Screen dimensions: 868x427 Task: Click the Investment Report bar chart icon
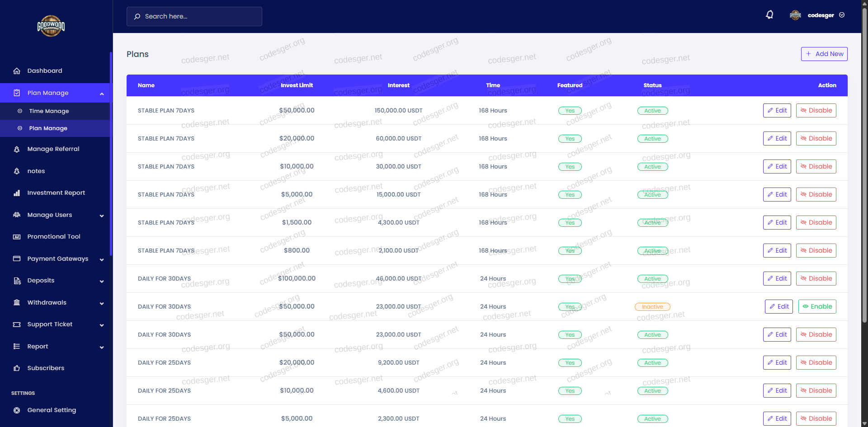17,193
